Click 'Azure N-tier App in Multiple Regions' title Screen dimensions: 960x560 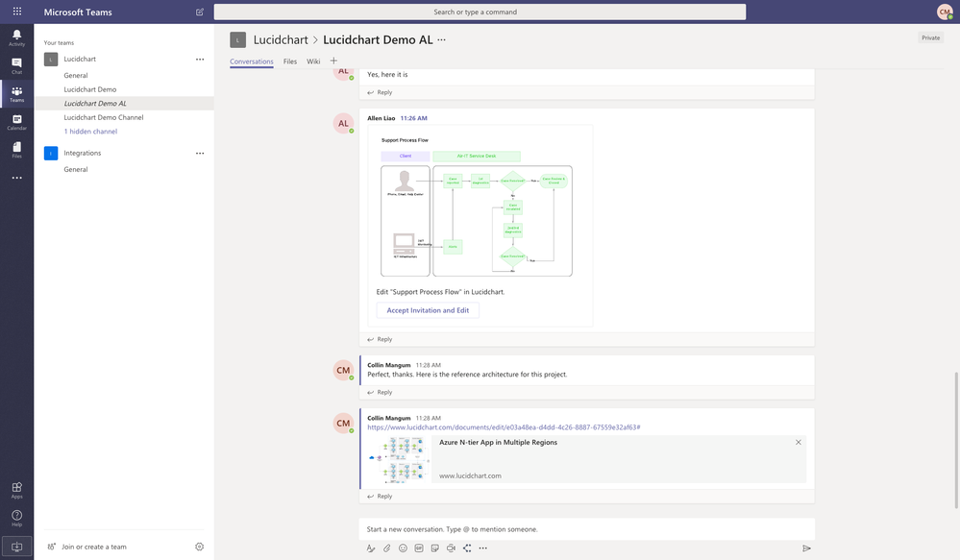click(499, 443)
